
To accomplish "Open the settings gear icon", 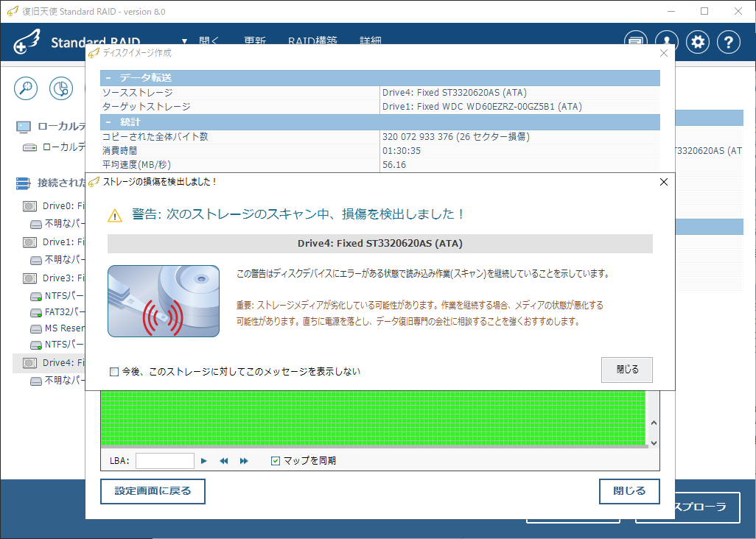I will click(x=698, y=43).
